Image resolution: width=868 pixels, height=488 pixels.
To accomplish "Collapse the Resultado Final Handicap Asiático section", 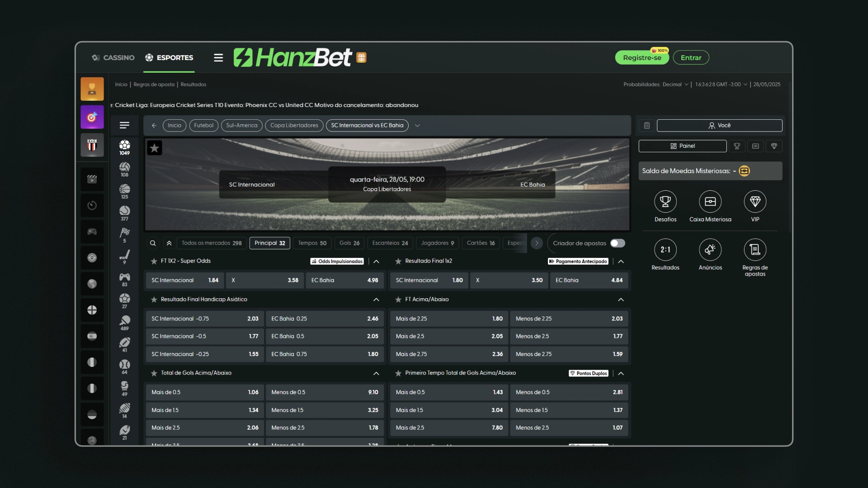I will pyautogui.click(x=376, y=300).
